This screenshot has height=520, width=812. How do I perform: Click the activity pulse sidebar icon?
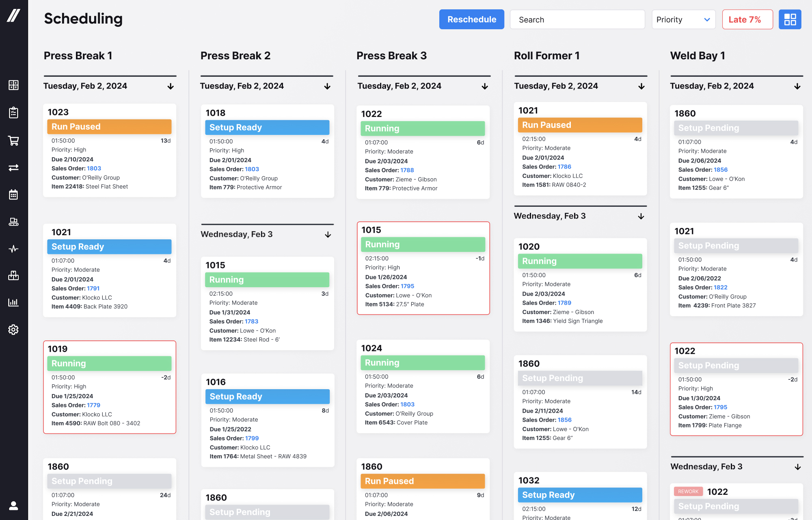[x=13, y=249]
